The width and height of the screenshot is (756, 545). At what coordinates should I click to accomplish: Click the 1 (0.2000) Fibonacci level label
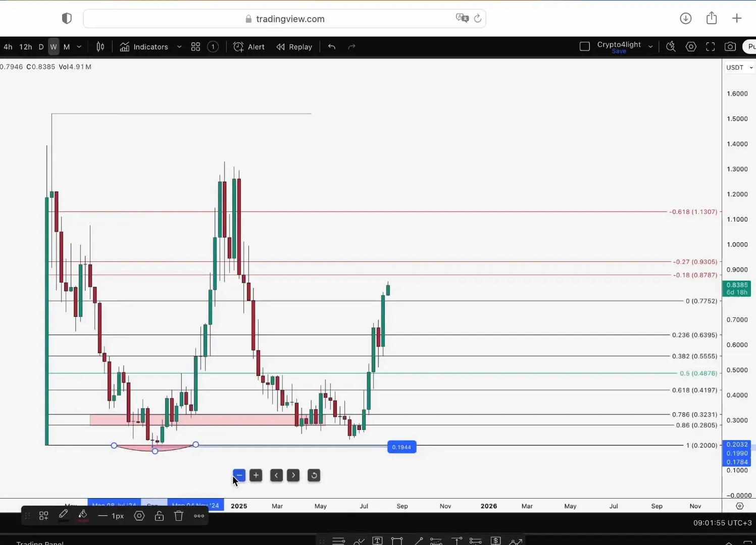tap(701, 446)
